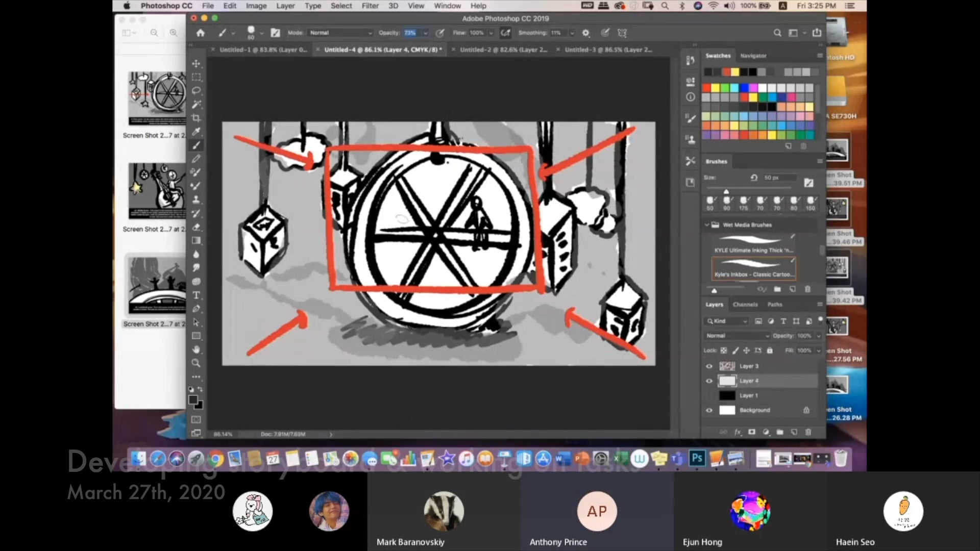Select the Crop tool
The image size is (980, 551).
[x=196, y=118]
